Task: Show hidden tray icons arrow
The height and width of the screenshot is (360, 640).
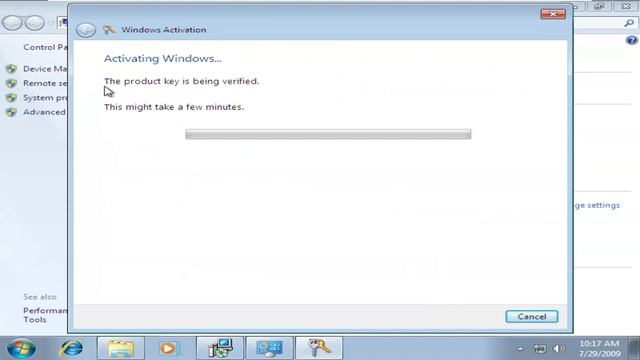Action: 520,349
